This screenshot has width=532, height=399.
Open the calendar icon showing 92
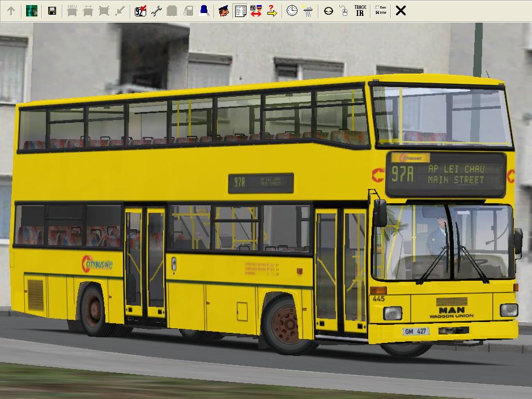pos(141,11)
